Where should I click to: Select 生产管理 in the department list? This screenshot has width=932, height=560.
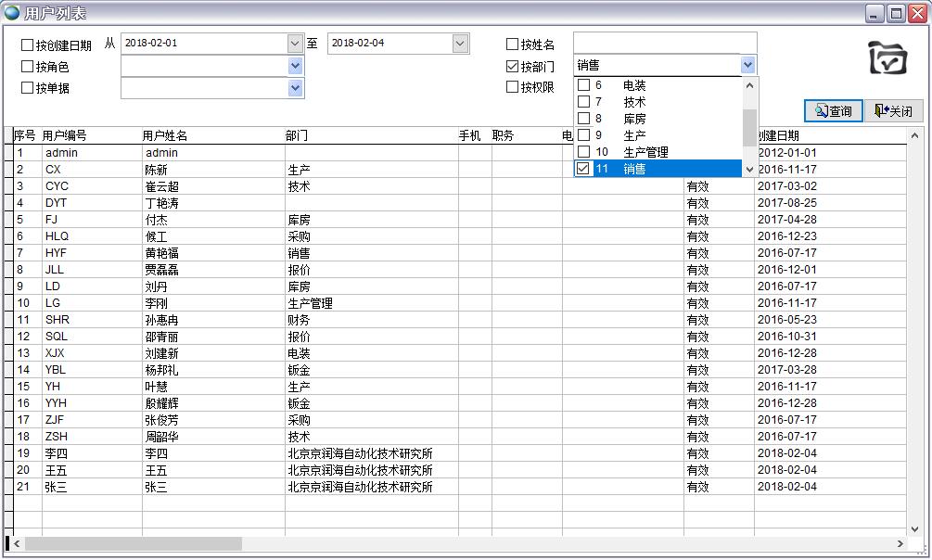pos(645,152)
